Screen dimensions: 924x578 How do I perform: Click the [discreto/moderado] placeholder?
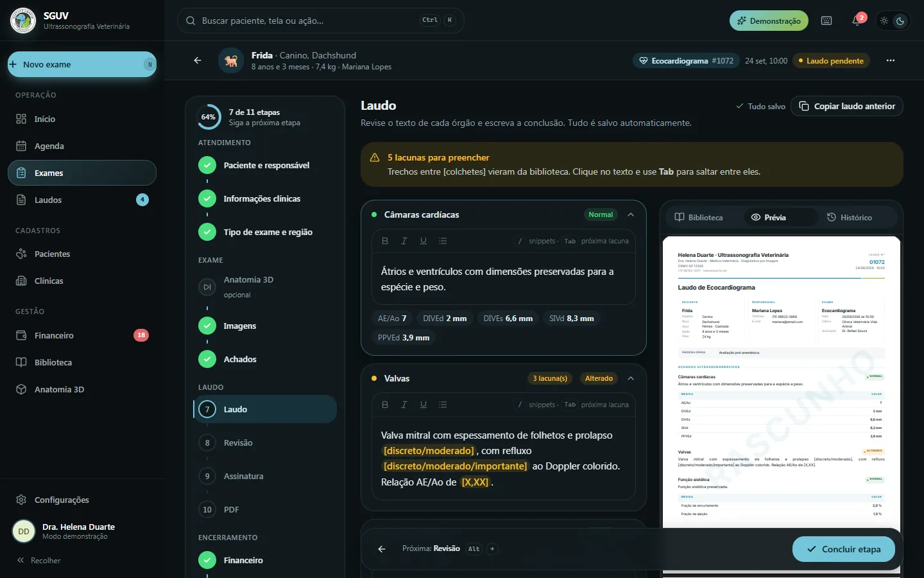429,451
